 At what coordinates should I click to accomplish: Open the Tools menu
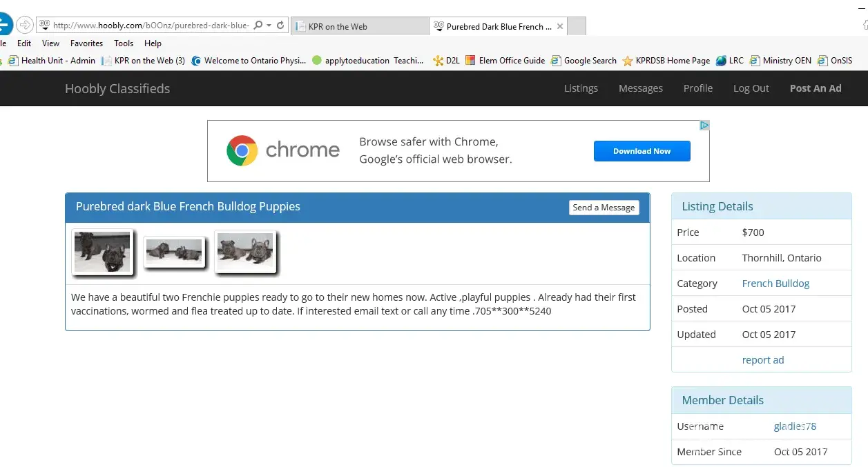(124, 43)
